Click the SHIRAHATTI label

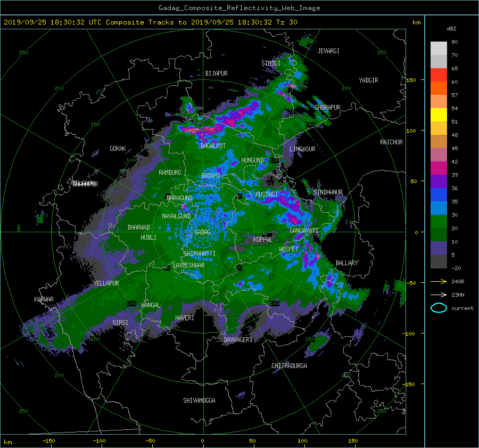pyautogui.click(x=200, y=254)
